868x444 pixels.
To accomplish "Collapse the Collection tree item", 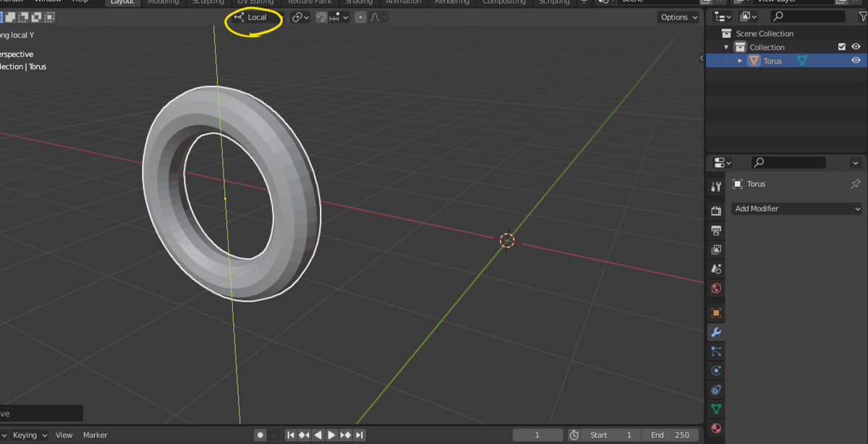I will 726,47.
